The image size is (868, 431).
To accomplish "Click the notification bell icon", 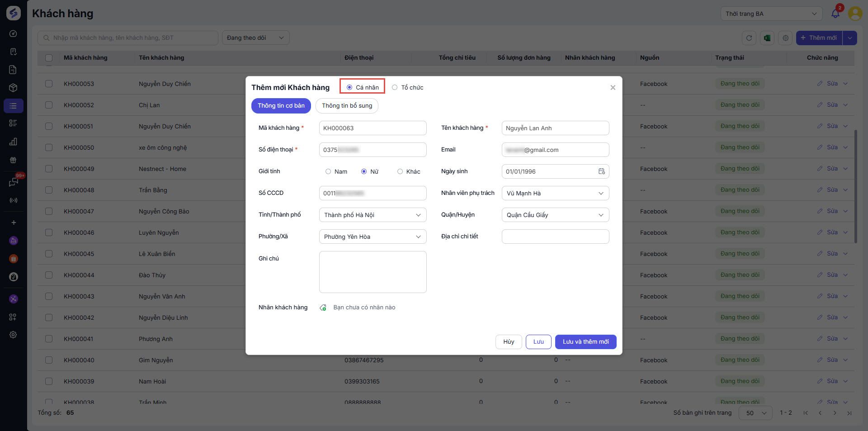I will (x=835, y=14).
